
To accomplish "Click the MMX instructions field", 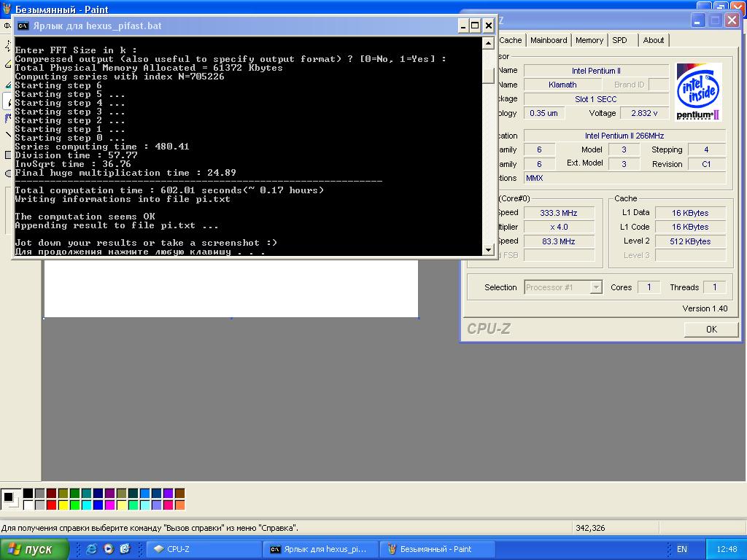I will [624, 178].
